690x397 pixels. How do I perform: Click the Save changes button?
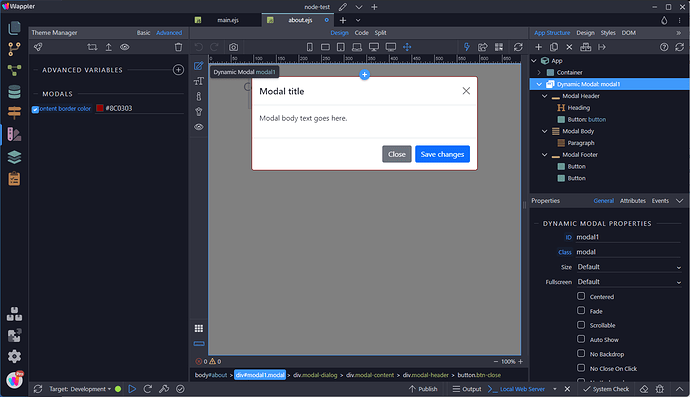[x=442, y=154]
